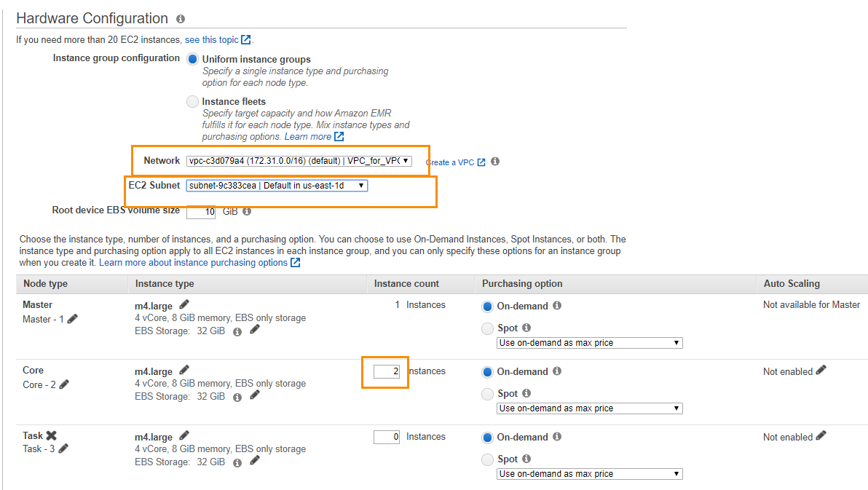Choose On-demand for Core node
The height and width of the screenshot is (490, 868).
488,372
